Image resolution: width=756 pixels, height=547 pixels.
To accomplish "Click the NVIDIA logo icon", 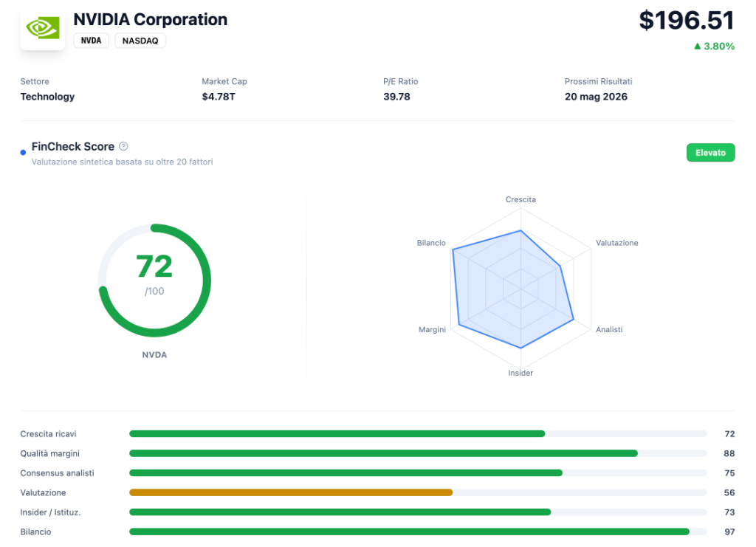I will click(42, 28).
